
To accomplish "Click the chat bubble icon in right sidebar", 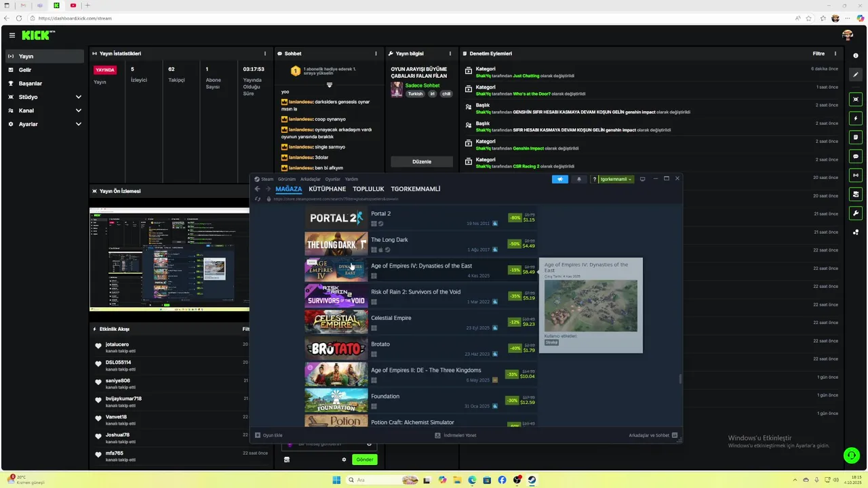I will 856,157.
